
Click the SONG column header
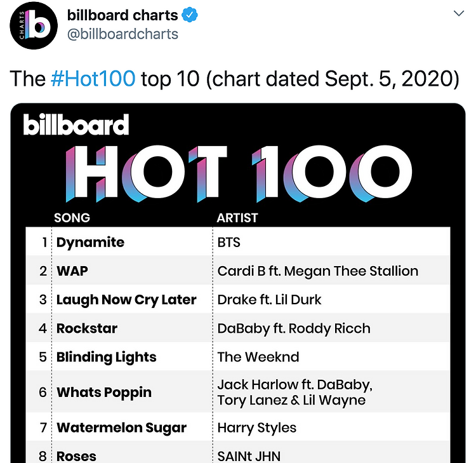pos(72,218)
